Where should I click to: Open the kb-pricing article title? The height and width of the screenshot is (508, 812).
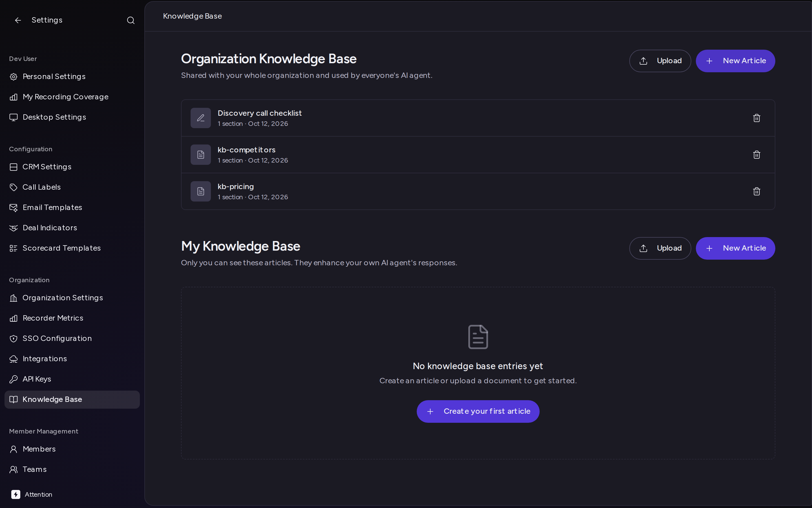(235, 187)
